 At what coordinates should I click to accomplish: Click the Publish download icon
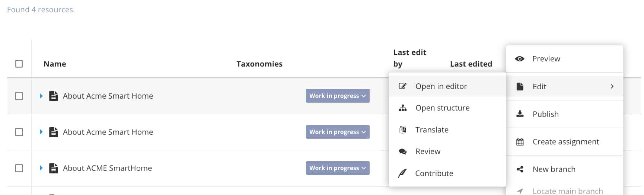coord(520,114)
